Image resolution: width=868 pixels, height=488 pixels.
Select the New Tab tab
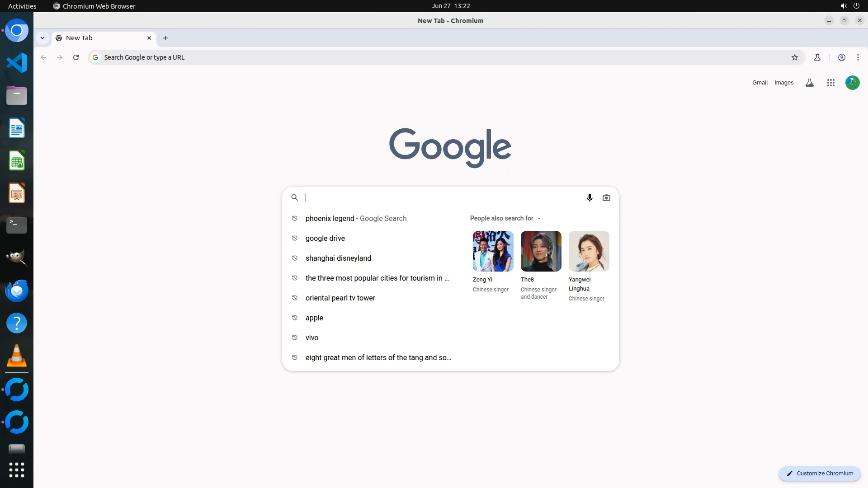(99, 38)
